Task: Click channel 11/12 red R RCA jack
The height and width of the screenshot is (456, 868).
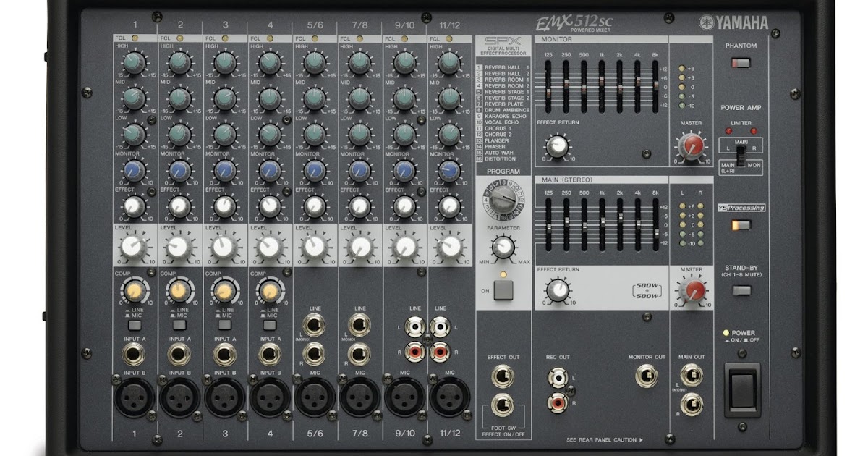Action: coord(439,352)
